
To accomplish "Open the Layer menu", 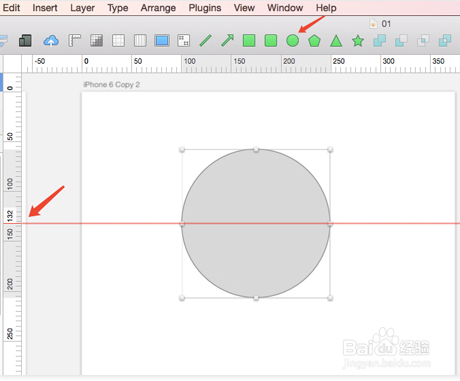I will point(82,8).
